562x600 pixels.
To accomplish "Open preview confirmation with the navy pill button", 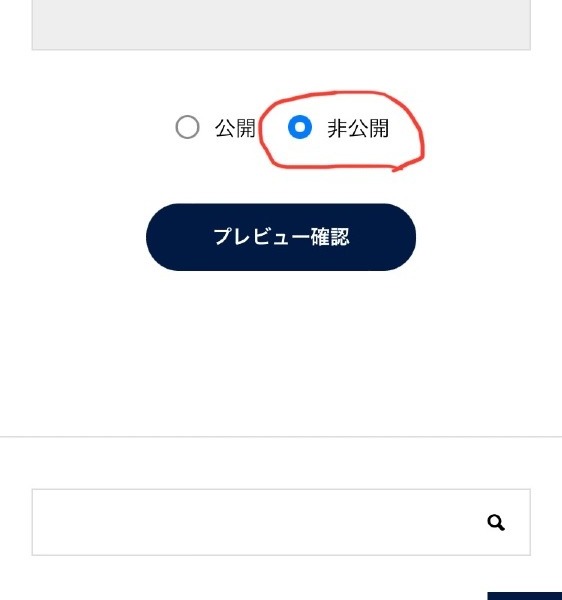I will coord(281,237).
